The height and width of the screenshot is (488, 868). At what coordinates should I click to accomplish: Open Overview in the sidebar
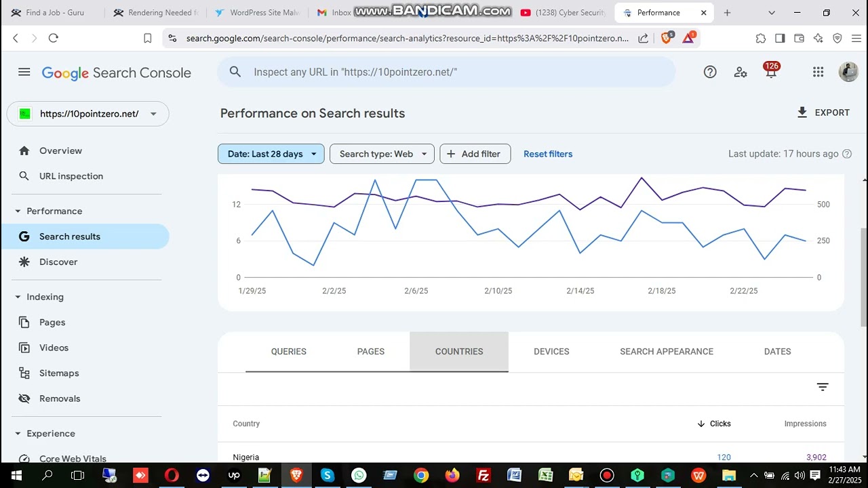click(60, 150)
